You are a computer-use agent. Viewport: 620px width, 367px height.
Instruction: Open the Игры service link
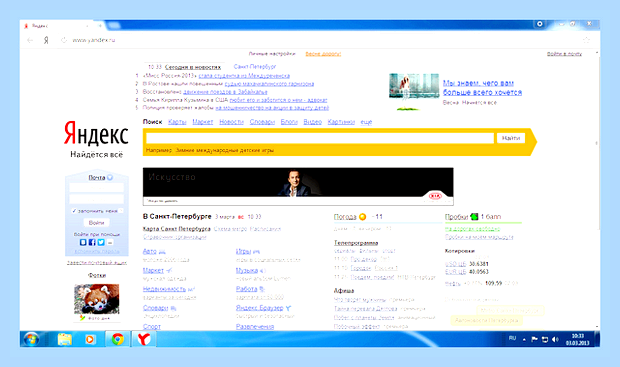[x=243, y=252]
